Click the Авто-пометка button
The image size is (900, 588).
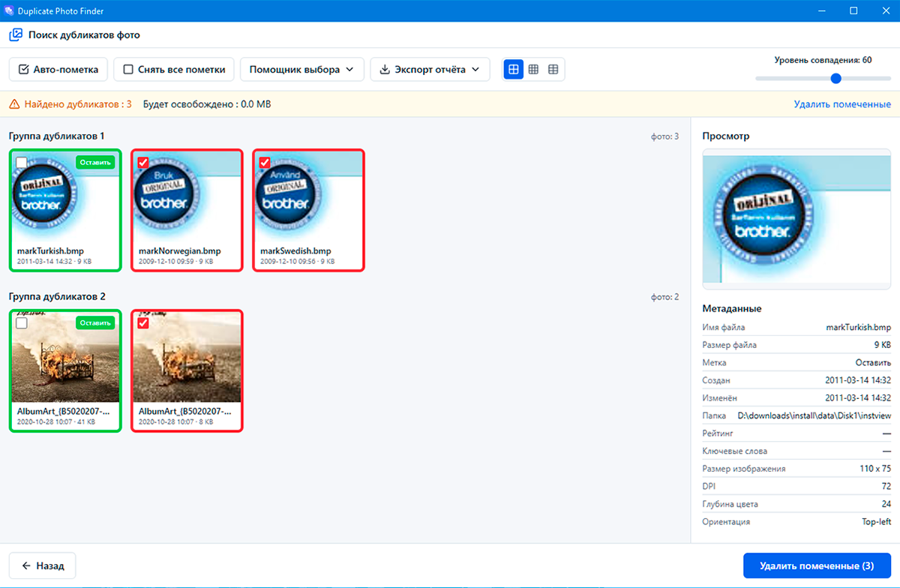click(58, 70)
